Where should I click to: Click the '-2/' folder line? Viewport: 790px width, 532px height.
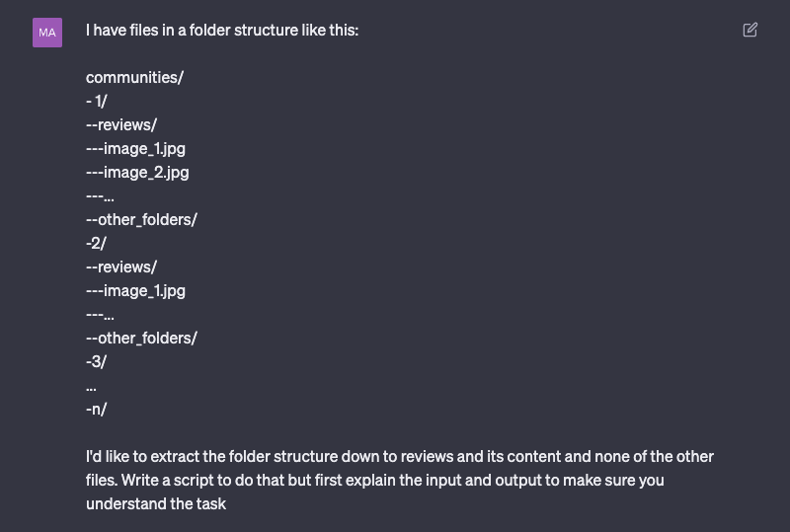(96, 244)
